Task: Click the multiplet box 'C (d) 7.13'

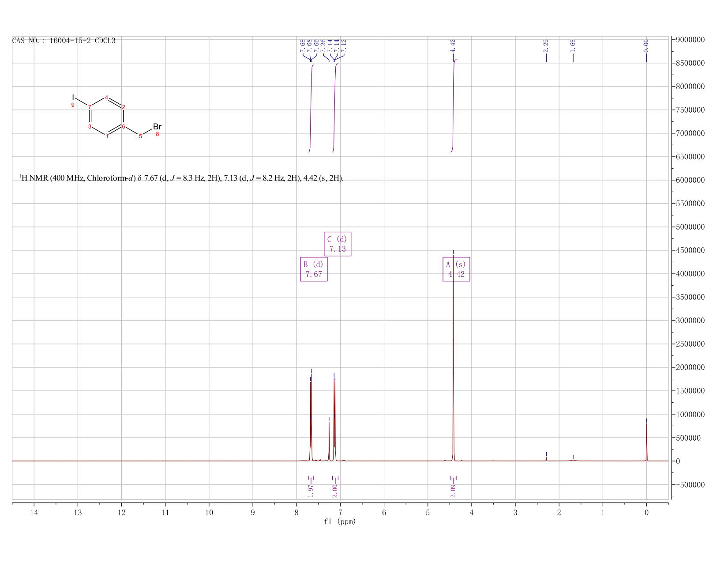Action: tap(338, 244)
